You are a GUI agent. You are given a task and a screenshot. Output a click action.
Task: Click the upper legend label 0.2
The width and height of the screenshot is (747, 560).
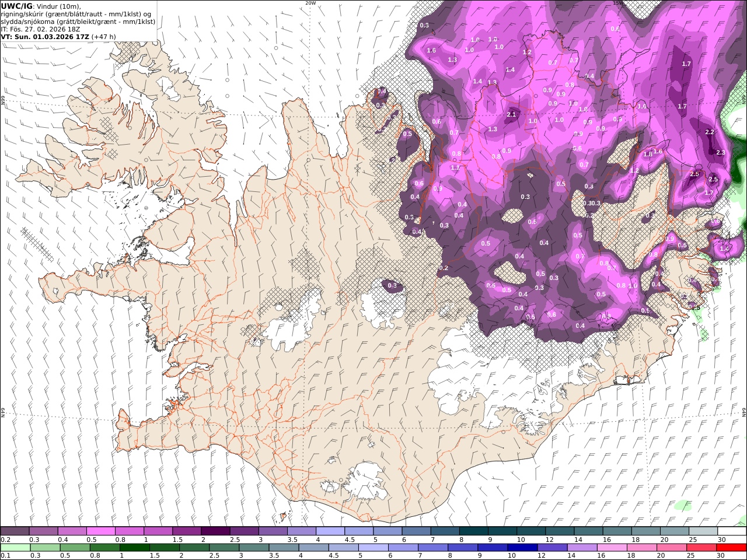pos(5,540)
